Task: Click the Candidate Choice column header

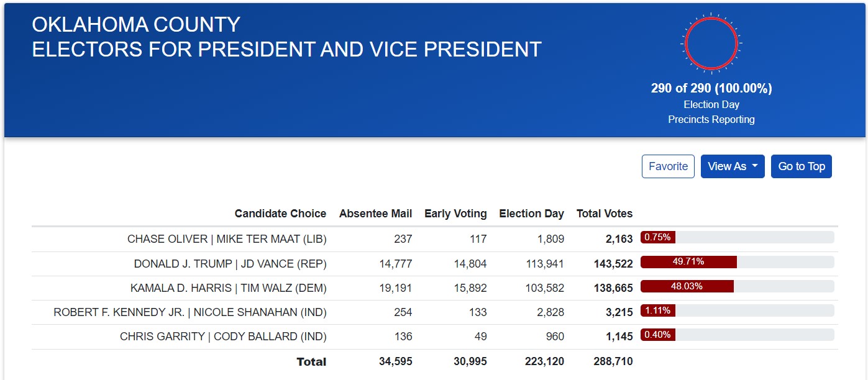Action: (x=280, y=214)
